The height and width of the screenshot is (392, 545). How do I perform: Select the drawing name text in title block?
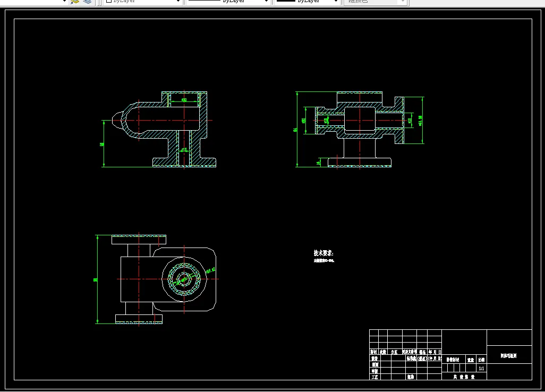509,356
